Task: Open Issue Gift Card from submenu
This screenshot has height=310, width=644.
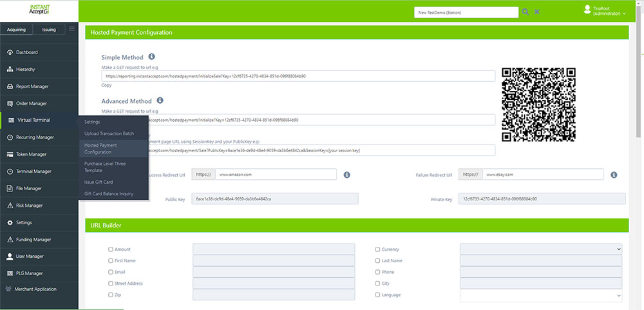Action: 99,182
